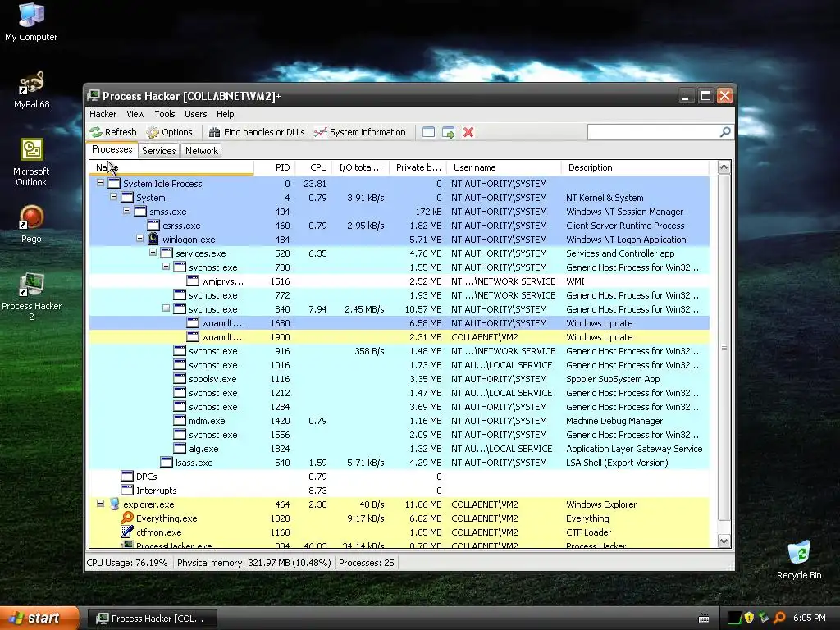Image resolution: width=840 pixels, height=630 pixels.
Task: Click the find window and thread icon
Action: click(x=449, y=132)
